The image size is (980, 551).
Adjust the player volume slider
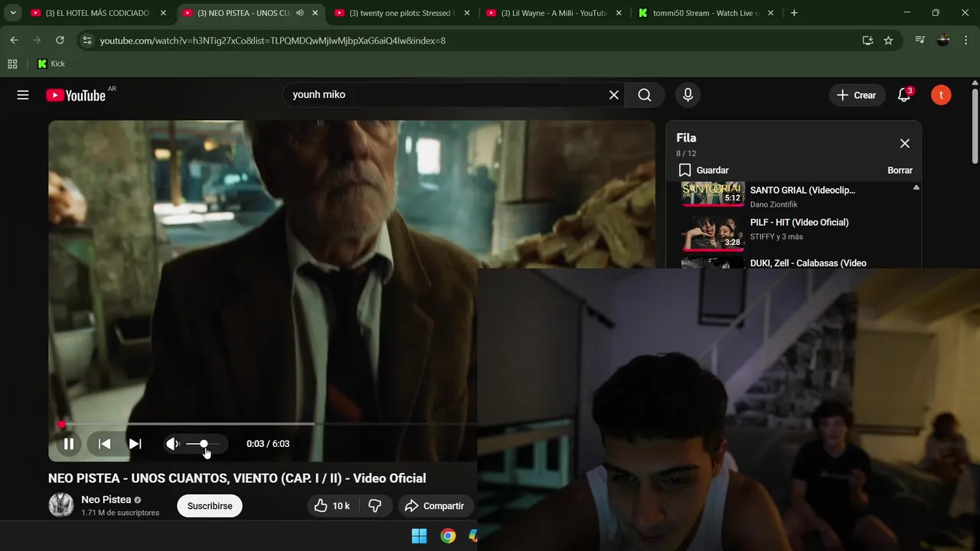203,444
